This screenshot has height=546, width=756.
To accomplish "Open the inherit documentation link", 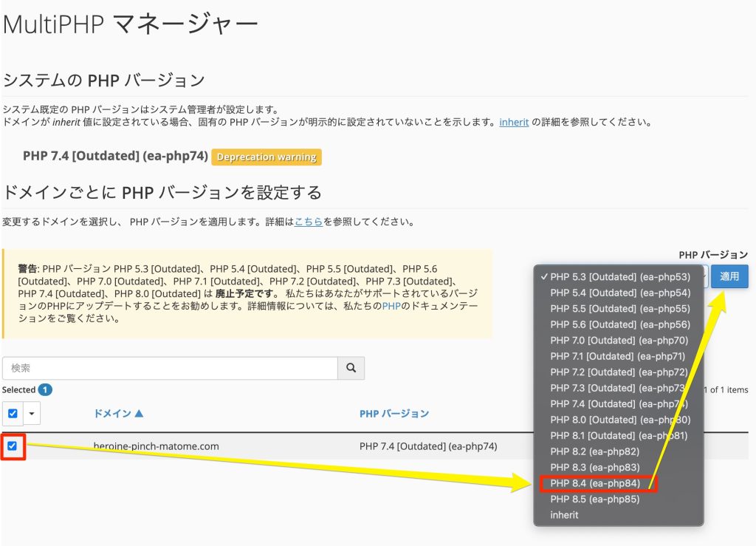I will pos(514,123).
